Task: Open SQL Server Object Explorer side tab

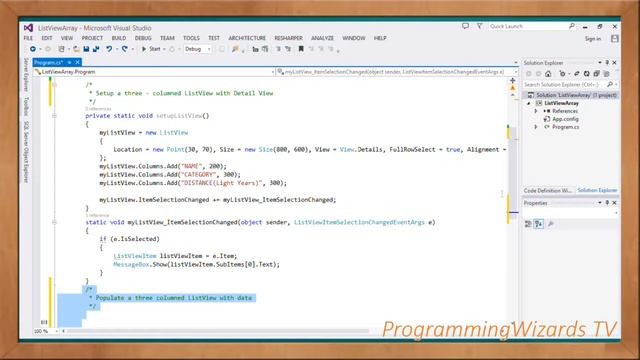Action: point(26,152)
